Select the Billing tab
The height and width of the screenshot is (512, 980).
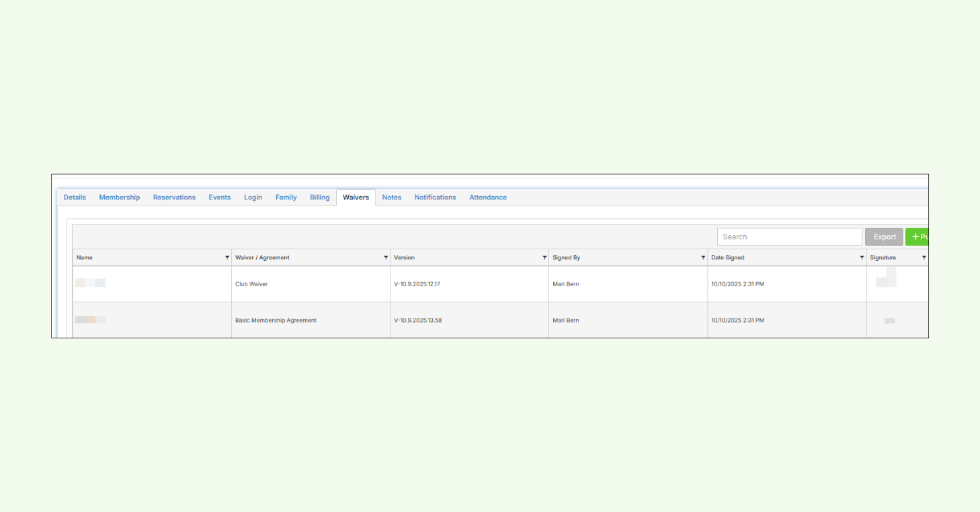click(319, 197)
